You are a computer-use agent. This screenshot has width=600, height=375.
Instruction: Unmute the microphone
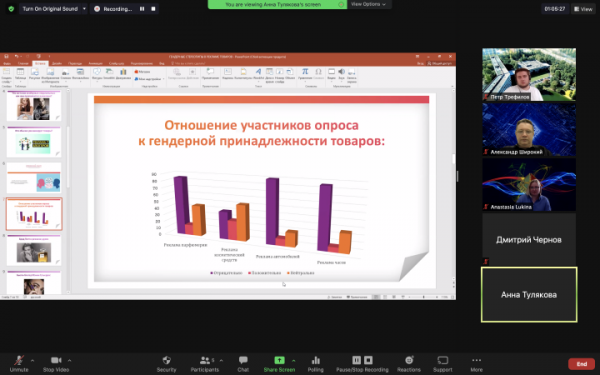(x=19, y=364)
